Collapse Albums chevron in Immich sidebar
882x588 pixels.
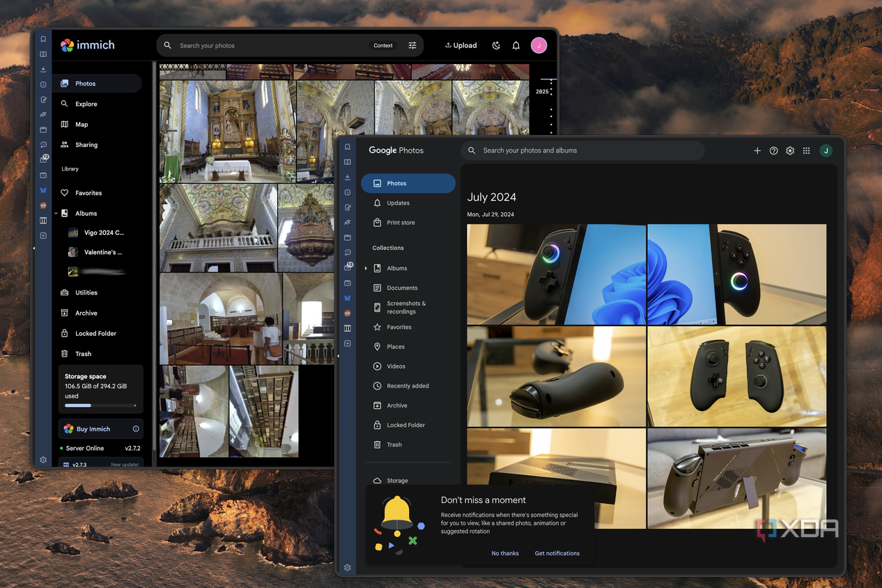click(x=56, y=213)
